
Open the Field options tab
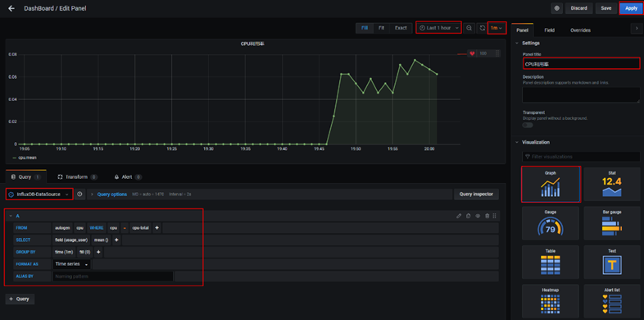tap(550, 30)
